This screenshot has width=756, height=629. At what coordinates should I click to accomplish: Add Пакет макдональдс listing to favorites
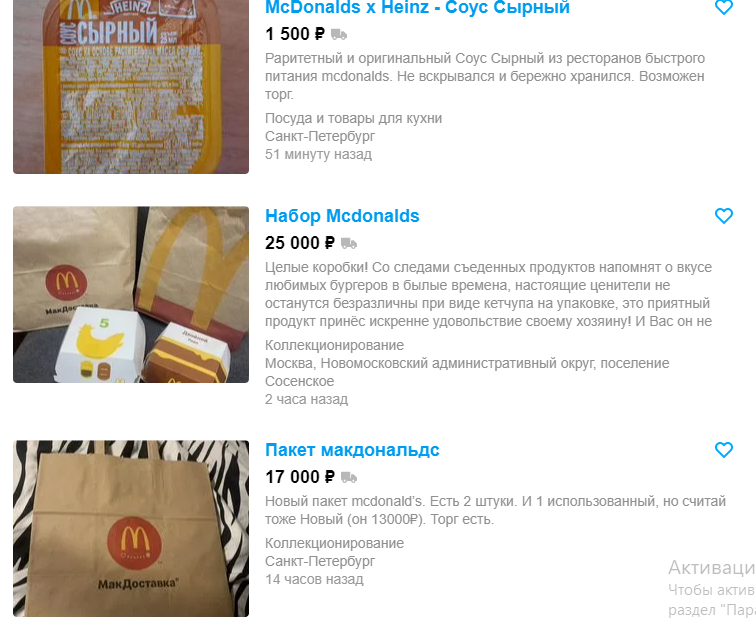(723, 450)
